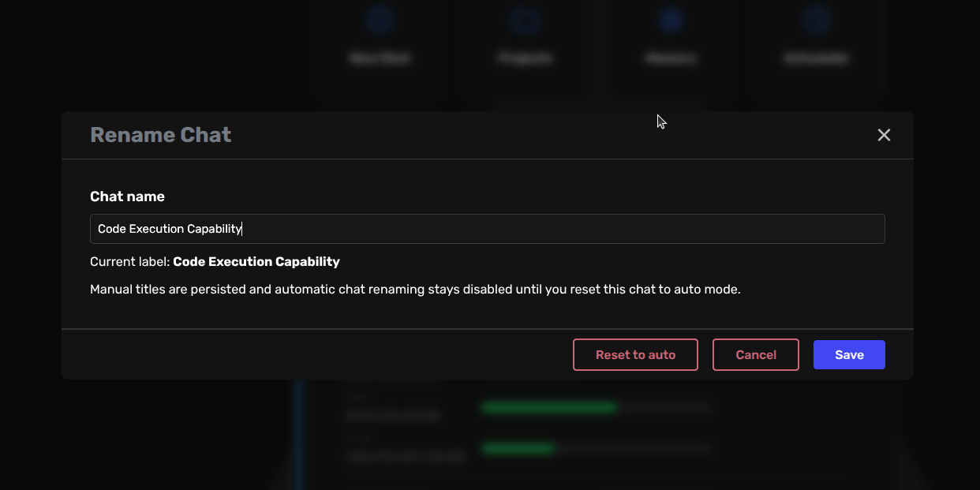Viewport: 980px width, 490px height.
Task: Save the new chat name
Action: pyautogui.click(x=849, y=355)
